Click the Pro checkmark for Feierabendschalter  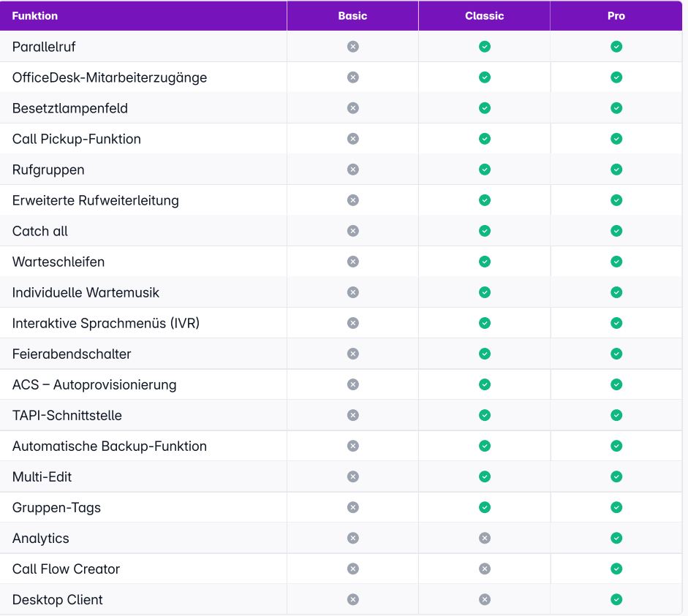click(616, 354)
